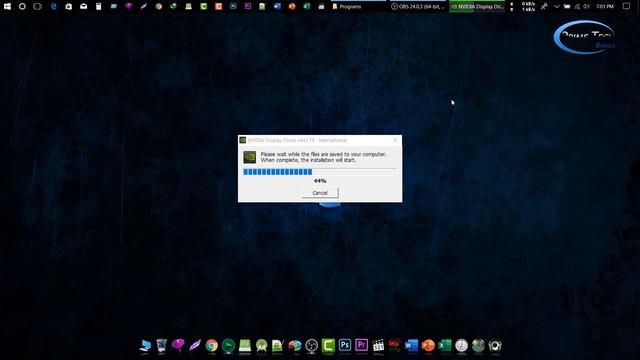Open Task View from the taskbar
Viewport: 640px width, 360px height.
pyautogui.click(x=38, y=7)
